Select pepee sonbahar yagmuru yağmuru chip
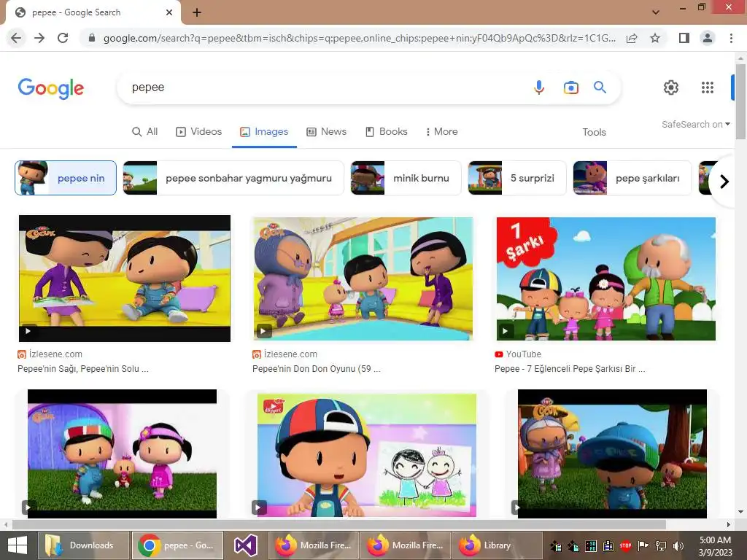 (x=233, y=178)
